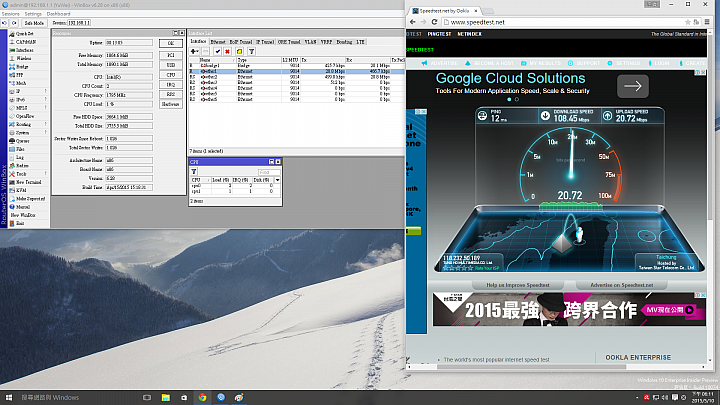Switch to the Bonding tab
Viewport: 720px width, 405px height.
coord(344,42)
